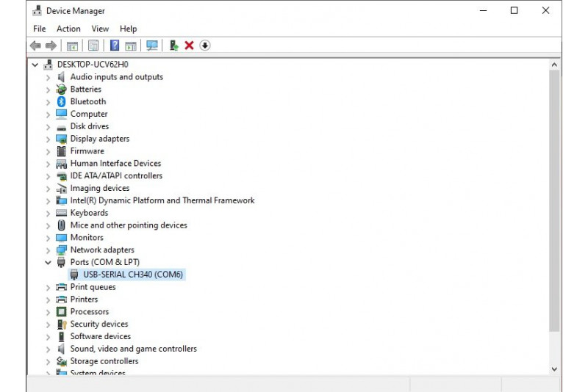The height and width of the screenshot is (392, 588).
Task: Click the Update device driver toolbar icon
Action: click(x=173, y=46)
